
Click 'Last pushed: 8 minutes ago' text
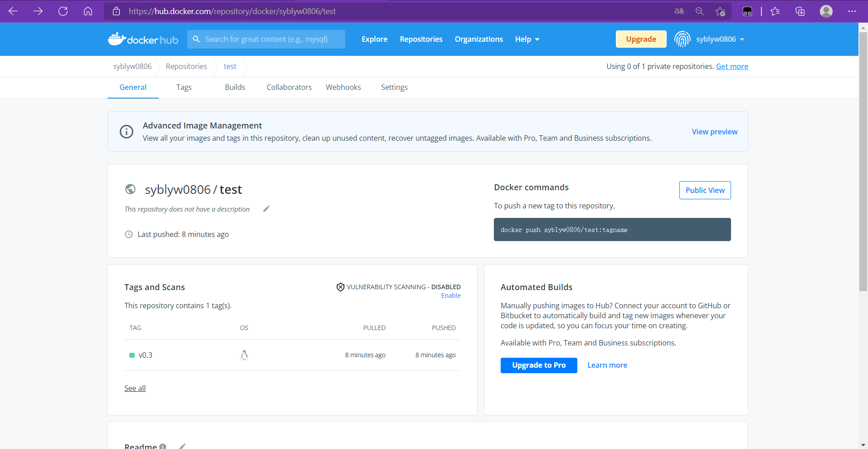(x=183, y=234)
